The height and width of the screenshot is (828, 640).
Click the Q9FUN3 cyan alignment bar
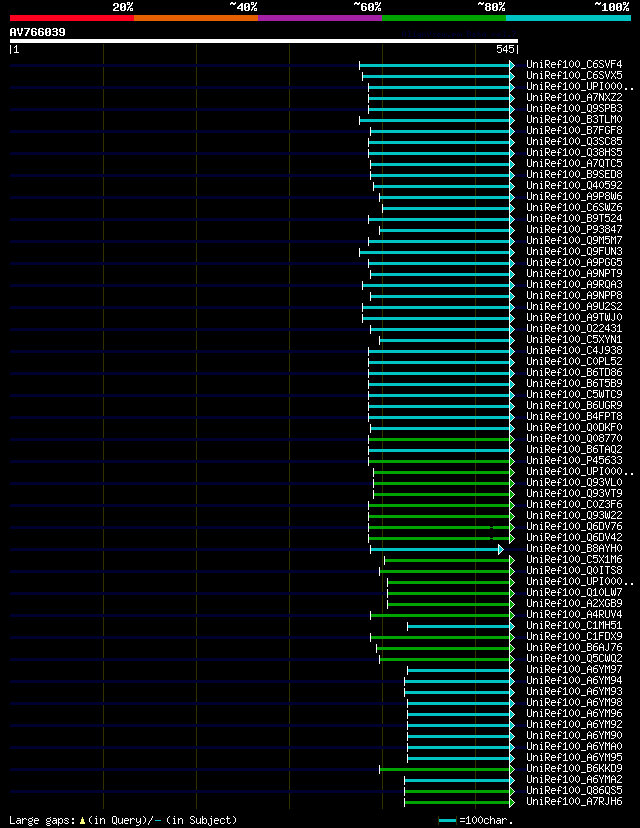click(x=437, y=252)
